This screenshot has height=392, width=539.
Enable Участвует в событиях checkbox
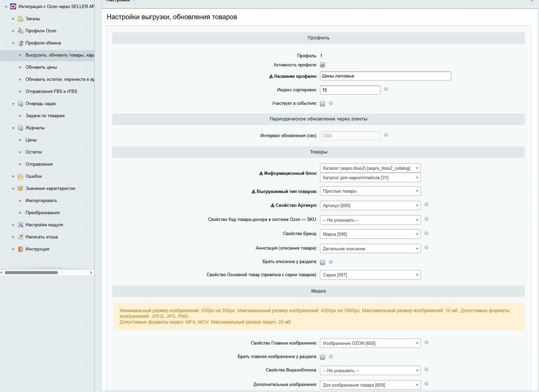click(323, 104)
